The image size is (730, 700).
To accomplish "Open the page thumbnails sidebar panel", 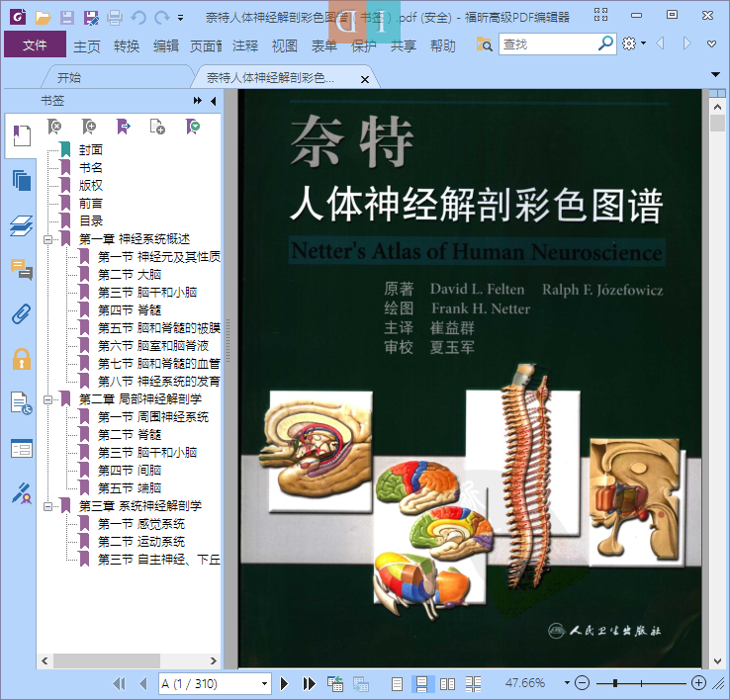I will click(x=22, y=181).
